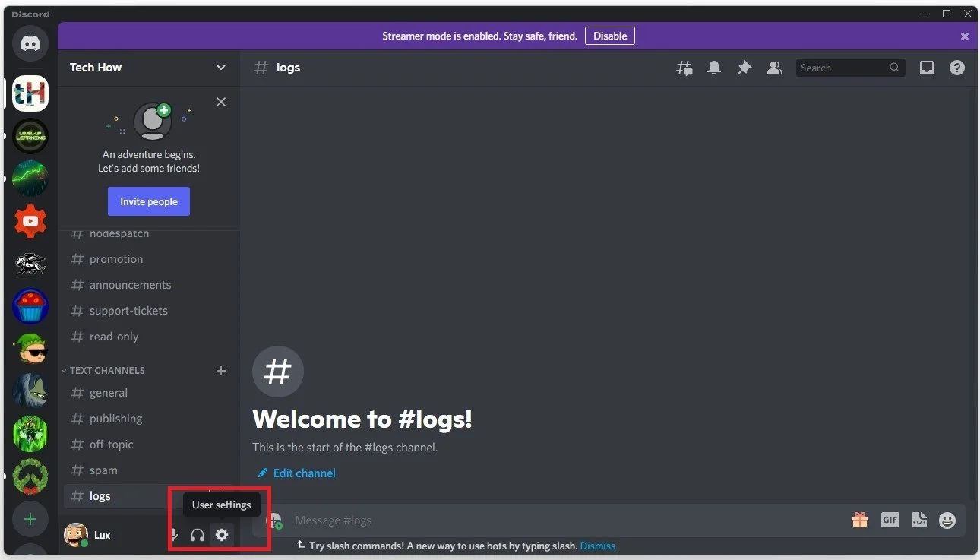980x560 pixels.
Task: Add a server with the plus icon
Action: (30, 519)
